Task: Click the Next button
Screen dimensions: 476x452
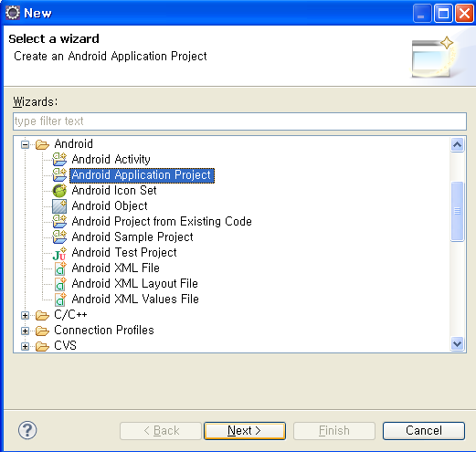Action: [x=245, y=431]
